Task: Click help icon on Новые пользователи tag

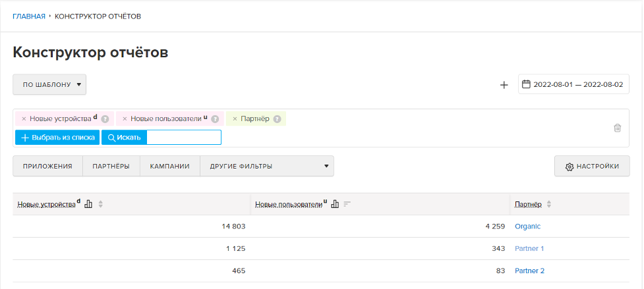Action: [x=215, y=119]
